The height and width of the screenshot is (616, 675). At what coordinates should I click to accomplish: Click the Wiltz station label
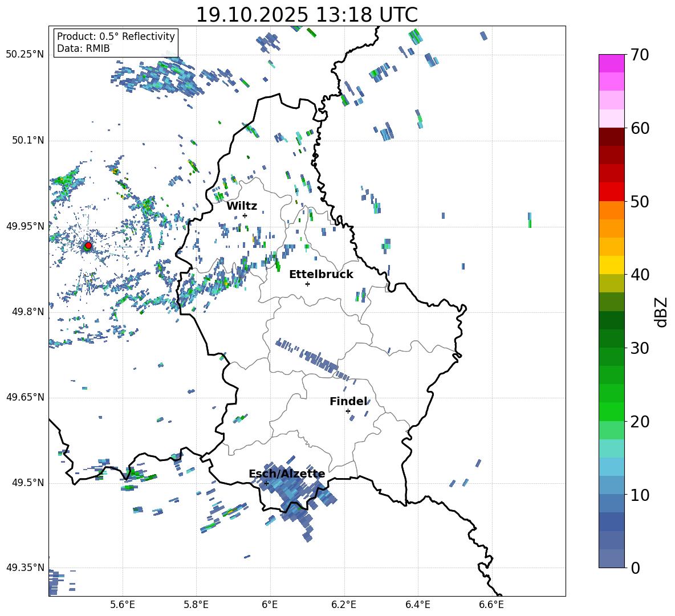click(242, 206)
